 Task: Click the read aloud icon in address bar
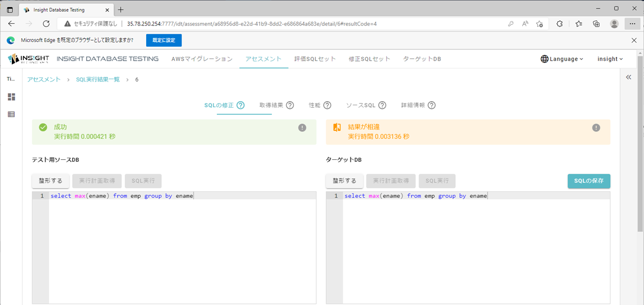click(525, 23)
